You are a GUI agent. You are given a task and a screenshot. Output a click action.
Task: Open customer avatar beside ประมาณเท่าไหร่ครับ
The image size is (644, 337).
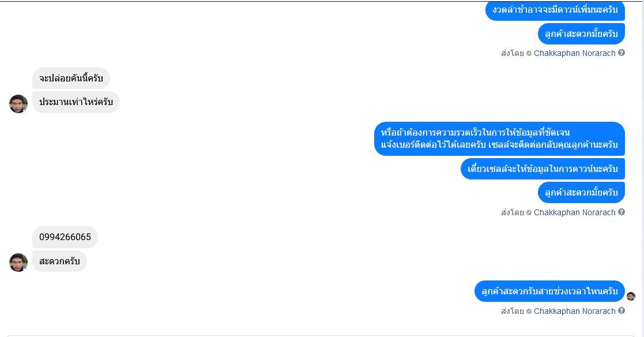click(18, 103)
